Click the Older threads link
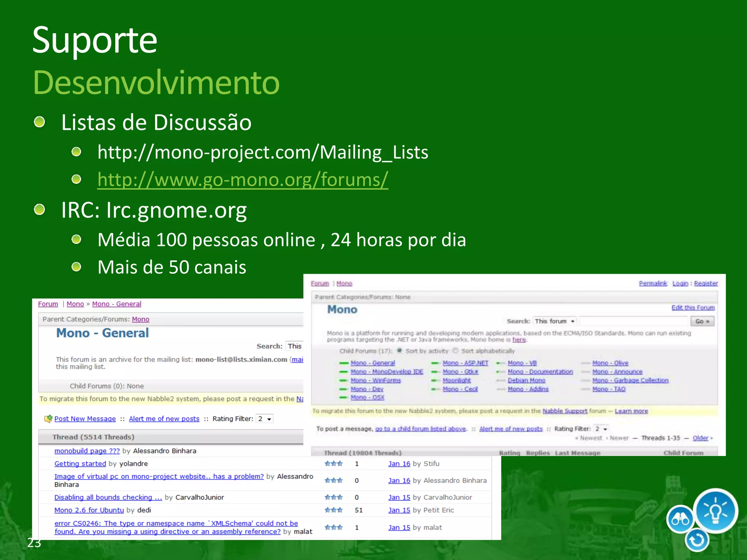The width and height of the screenshot is (747, 560). (x=700, y=438)
